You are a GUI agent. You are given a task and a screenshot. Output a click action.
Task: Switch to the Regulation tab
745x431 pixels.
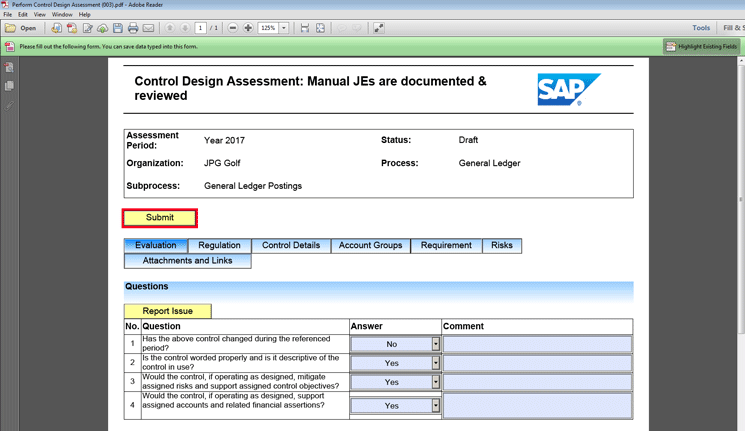click(220, 246)
